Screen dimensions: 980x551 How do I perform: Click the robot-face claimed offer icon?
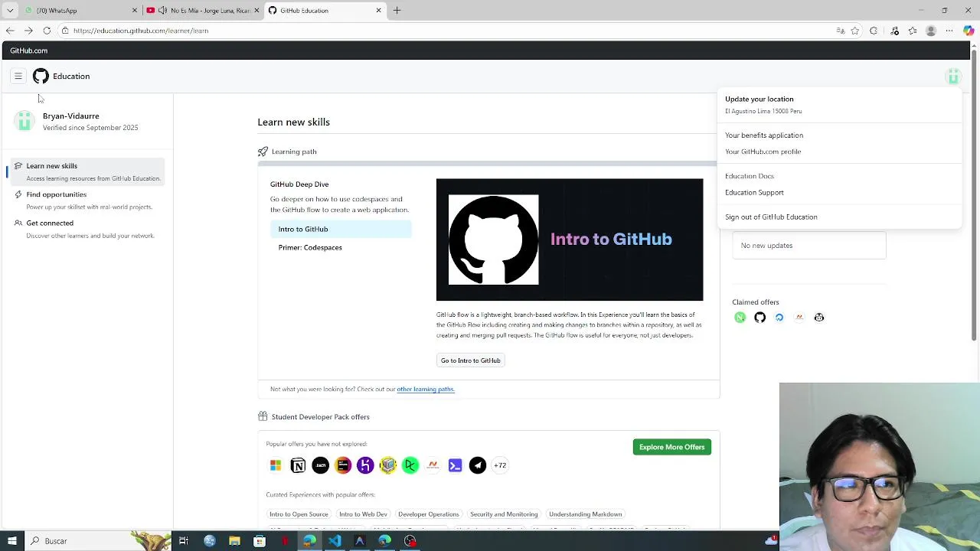click(x=819, y=318)
